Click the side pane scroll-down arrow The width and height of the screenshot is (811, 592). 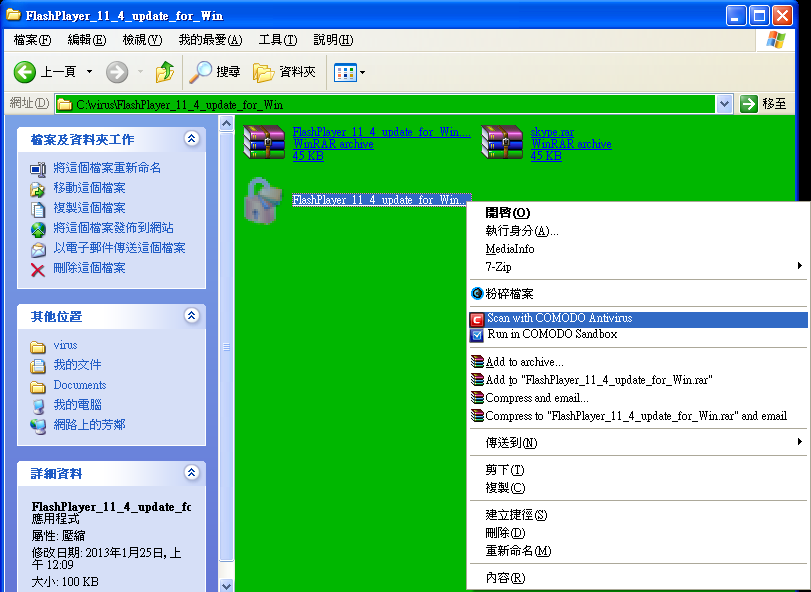point(227,585)
